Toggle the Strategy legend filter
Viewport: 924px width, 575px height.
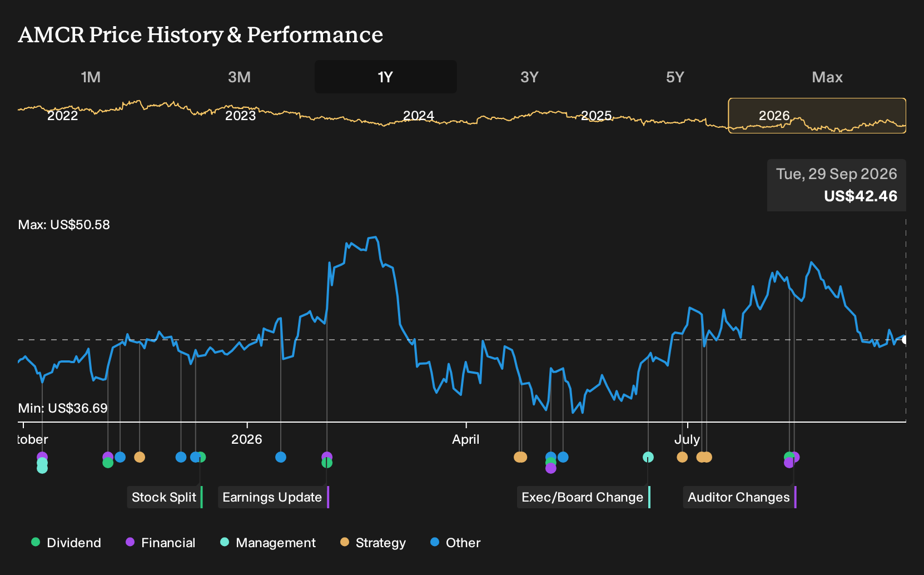[x=373, y=543]
